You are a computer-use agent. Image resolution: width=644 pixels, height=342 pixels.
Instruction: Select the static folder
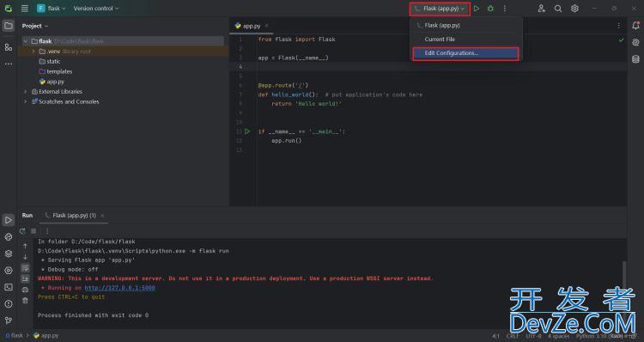coord(50,61)
